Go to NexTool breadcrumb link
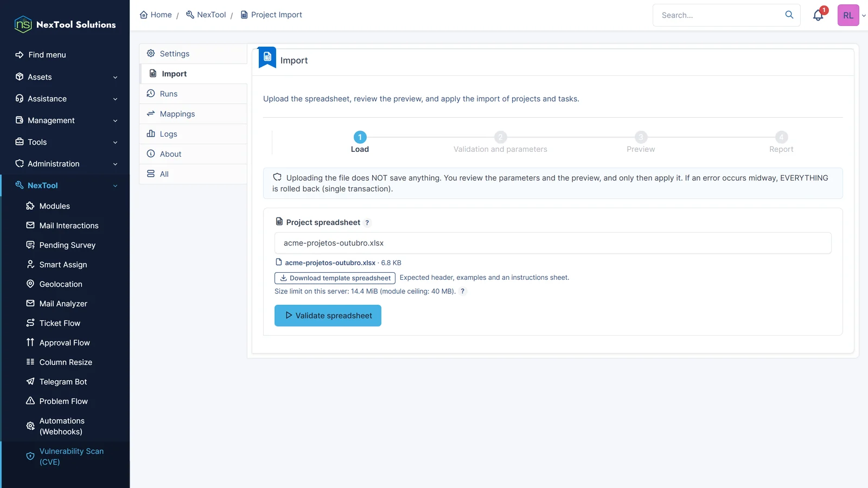 206,15
